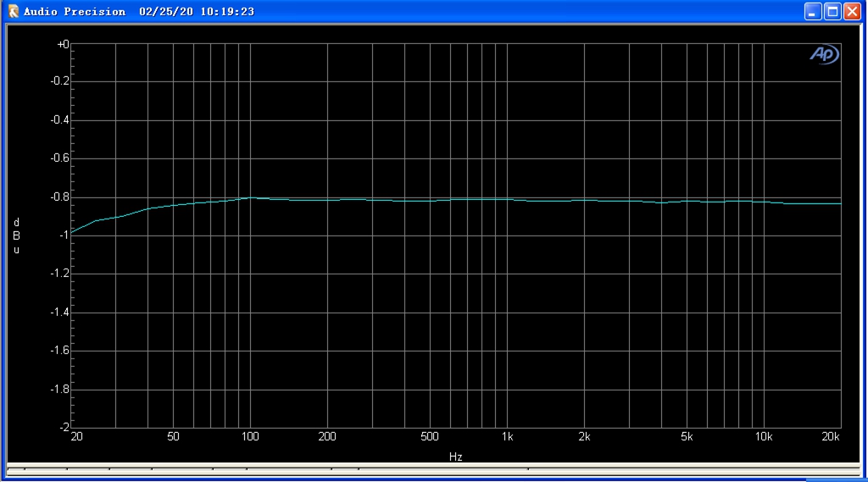
Task: Select the Hz label below the frequency axis
Action: tap(455, 457)
